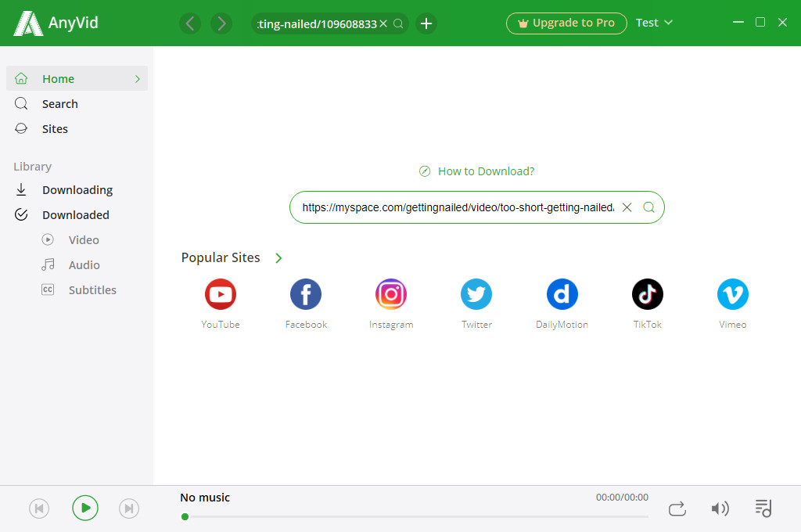Open the YouTube site icon

pyautogui.click(x=220, y=294)
